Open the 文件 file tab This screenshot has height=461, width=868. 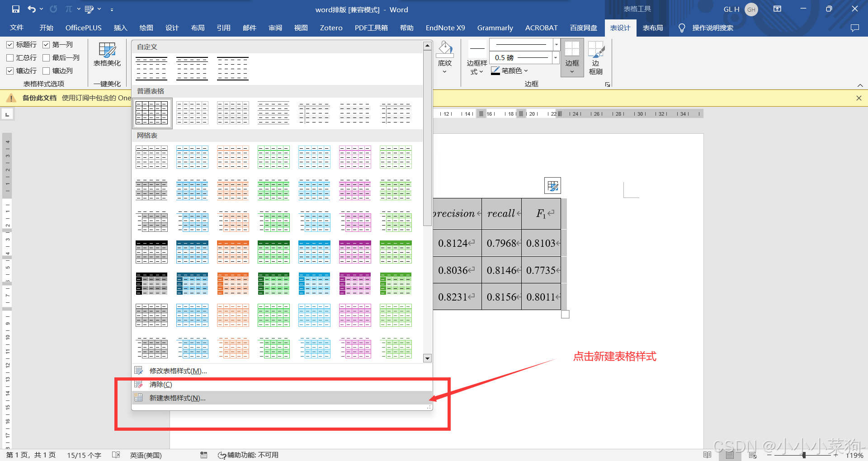(x=17, y=28)
